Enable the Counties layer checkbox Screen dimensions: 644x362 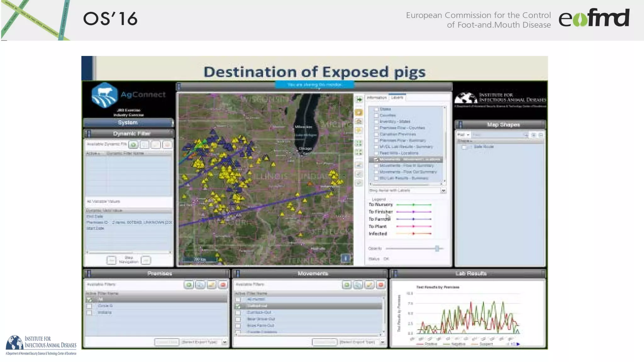(376, 115)
